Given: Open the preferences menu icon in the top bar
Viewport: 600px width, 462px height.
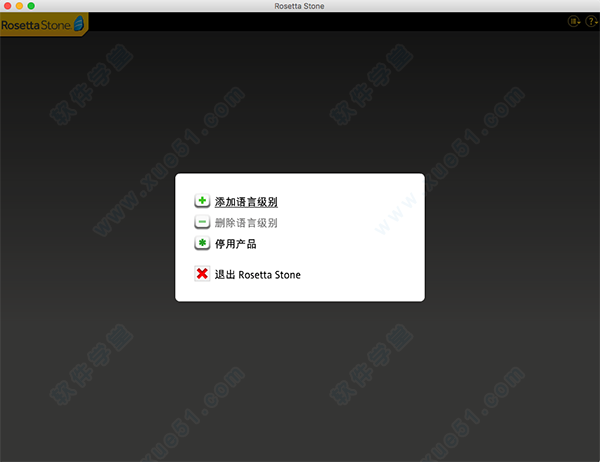Looking at the screenshot, I should point(574,21).
